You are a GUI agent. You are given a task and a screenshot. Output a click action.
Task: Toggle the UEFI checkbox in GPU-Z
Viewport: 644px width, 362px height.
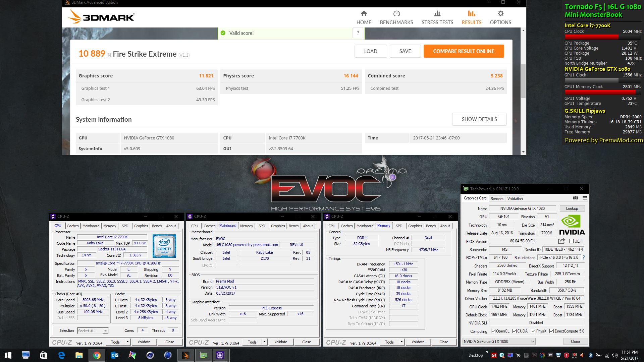(571, 241)
